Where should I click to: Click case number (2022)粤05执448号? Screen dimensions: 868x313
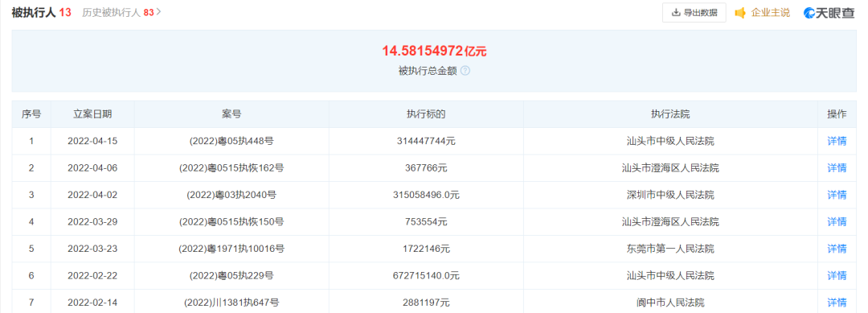coord(231,142)
